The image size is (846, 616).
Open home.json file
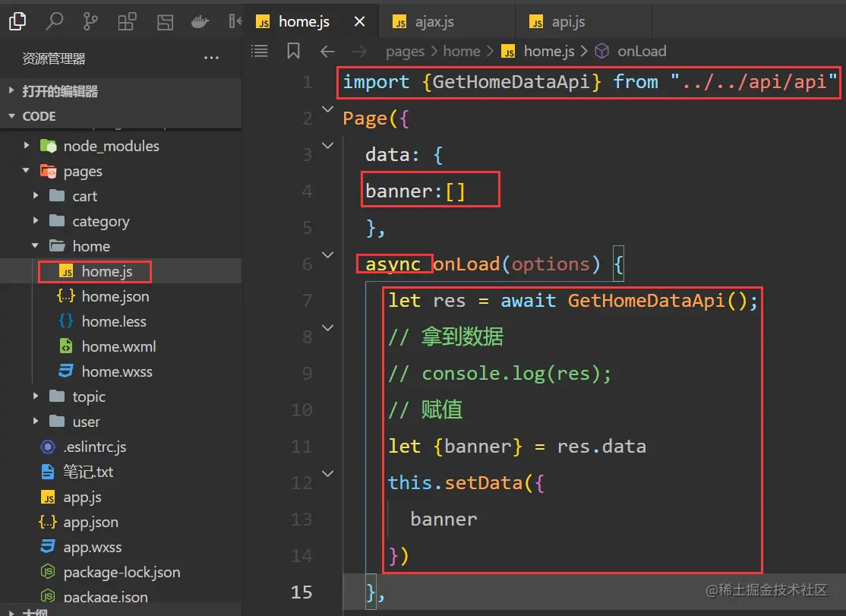point(121,296)
